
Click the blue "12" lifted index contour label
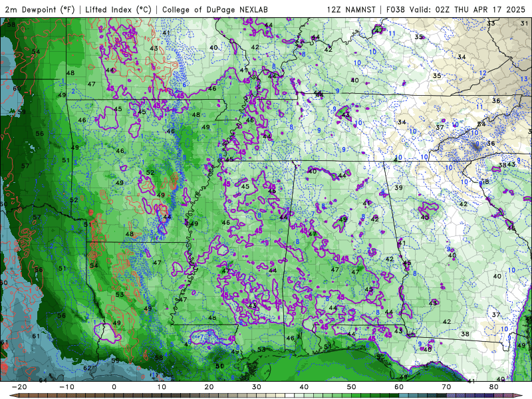483,73
